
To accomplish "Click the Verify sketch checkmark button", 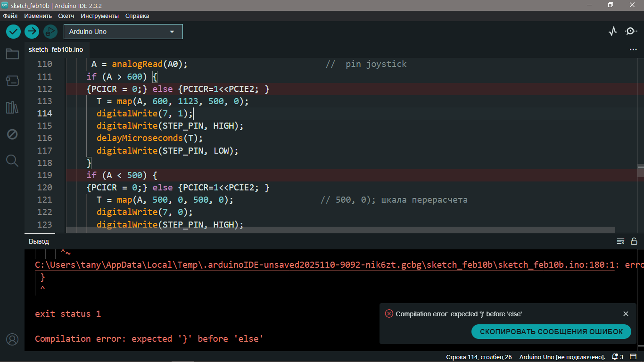I will (x=13, y=32).
